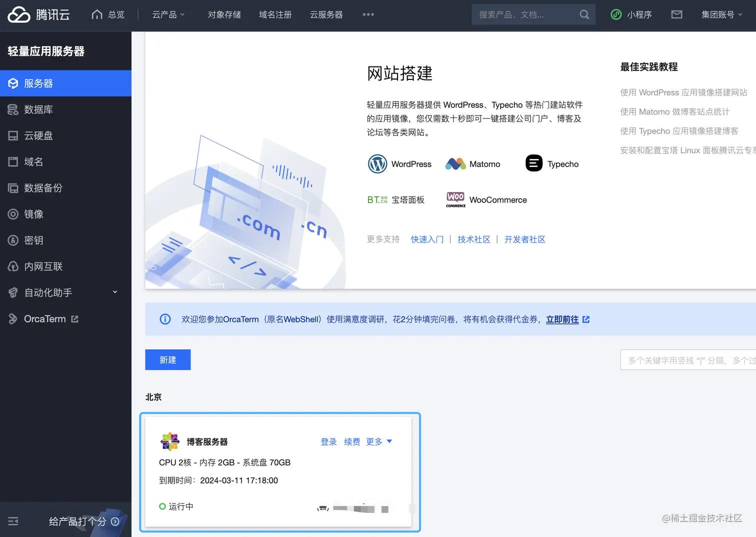Open 使用 WordPress 应用镜像搭建网站 tutorial

click(x=683, y=92)
